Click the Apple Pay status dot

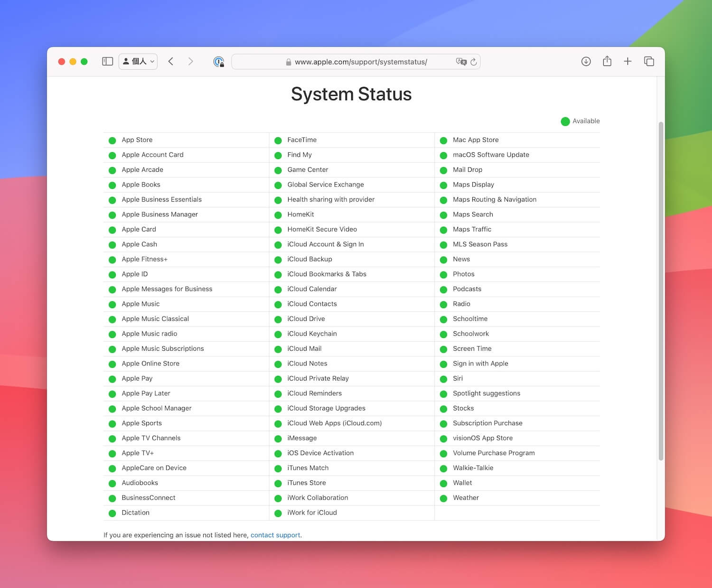(112, 379)
